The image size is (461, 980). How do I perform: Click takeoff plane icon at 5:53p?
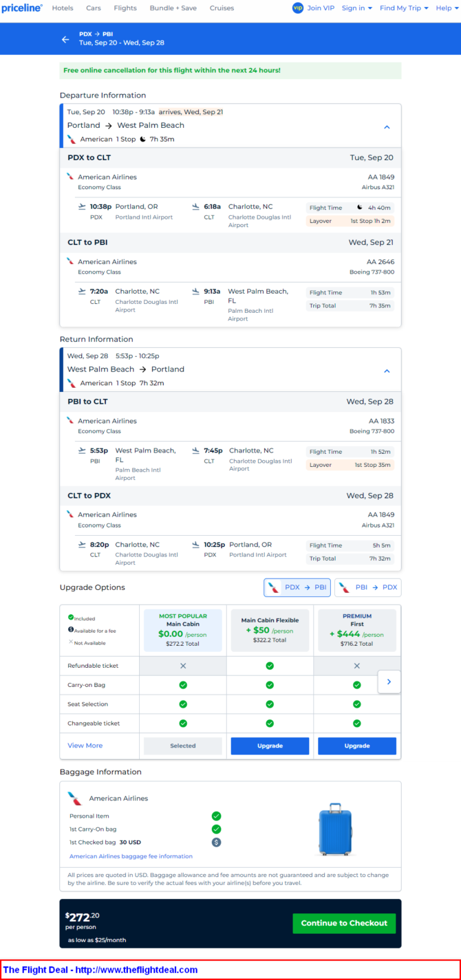click(x=83, y=450)
